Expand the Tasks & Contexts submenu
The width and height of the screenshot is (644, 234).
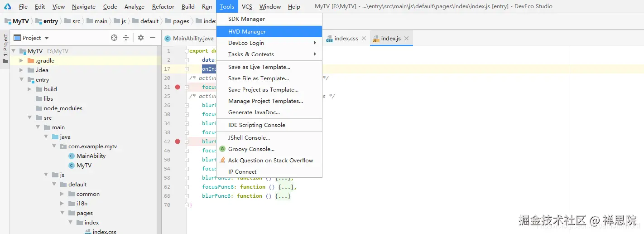pyautogui.click(x=269, y=54)
